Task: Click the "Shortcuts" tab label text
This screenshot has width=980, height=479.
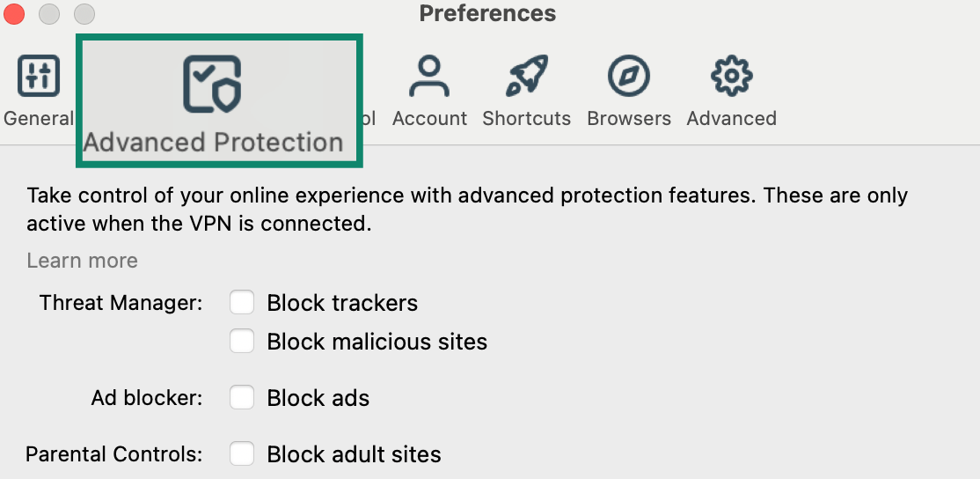Action: coord(526,118)
